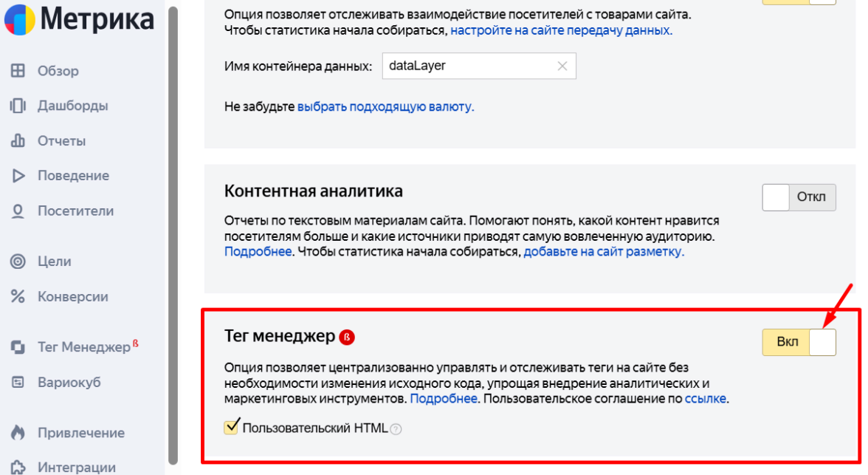Click the Посетители person icon

pyautogui.click(x=18, y=211)
